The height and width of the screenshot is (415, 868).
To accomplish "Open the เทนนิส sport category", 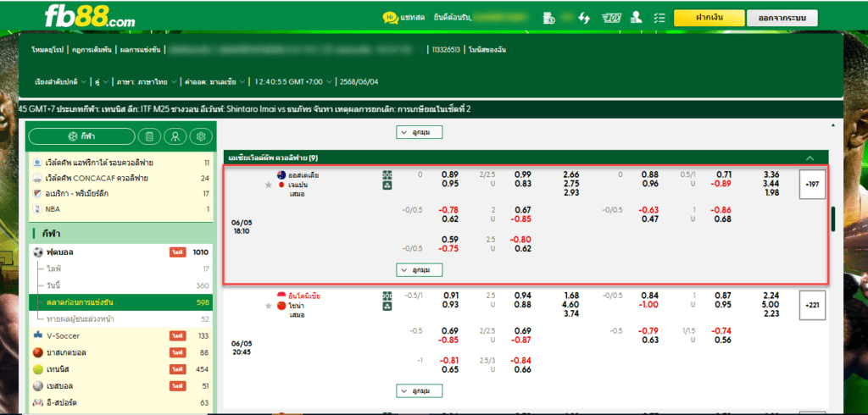I will (120, 368).
